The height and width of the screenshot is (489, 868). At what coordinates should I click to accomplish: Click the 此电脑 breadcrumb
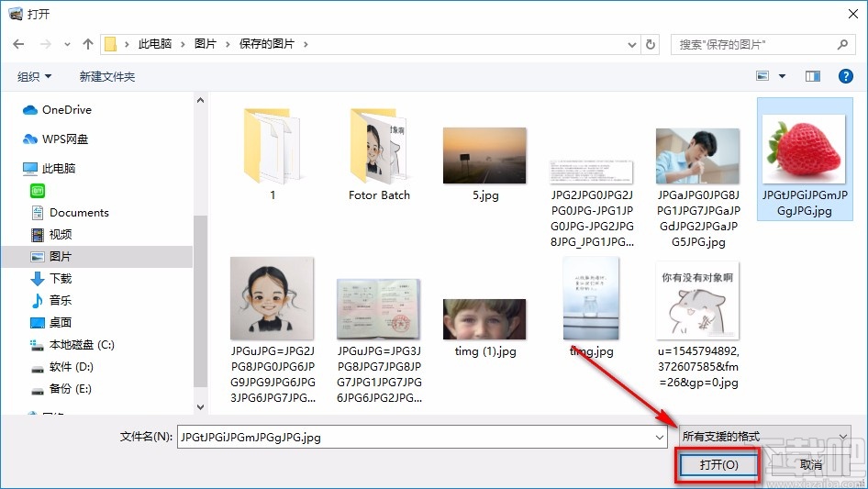tap(155, 44)
